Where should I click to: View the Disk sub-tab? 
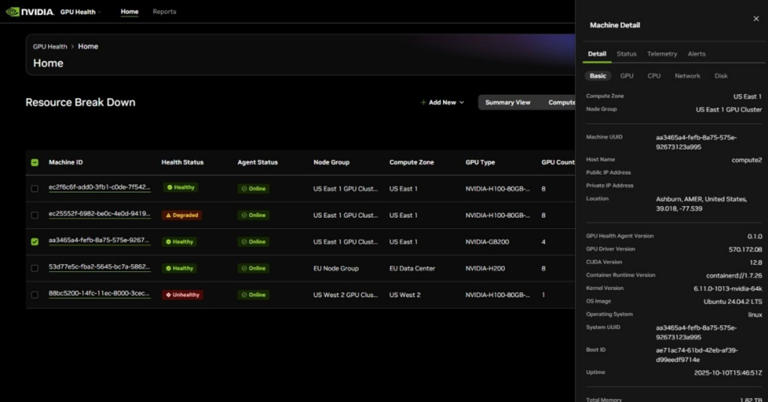(x=720, y=76)
